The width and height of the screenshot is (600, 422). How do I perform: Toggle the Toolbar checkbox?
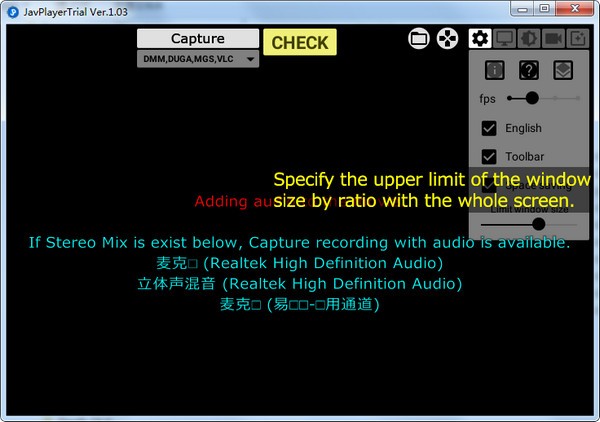tap(489, 157)
